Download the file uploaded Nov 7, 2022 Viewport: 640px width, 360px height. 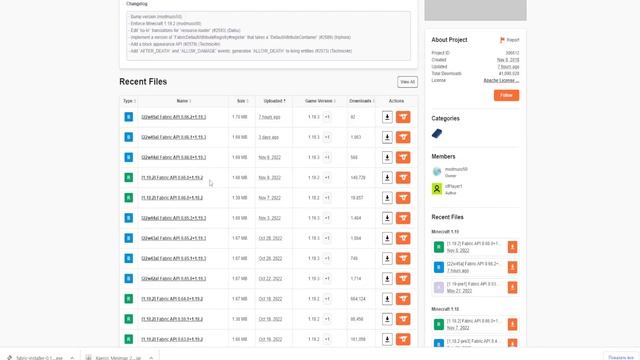387,198
